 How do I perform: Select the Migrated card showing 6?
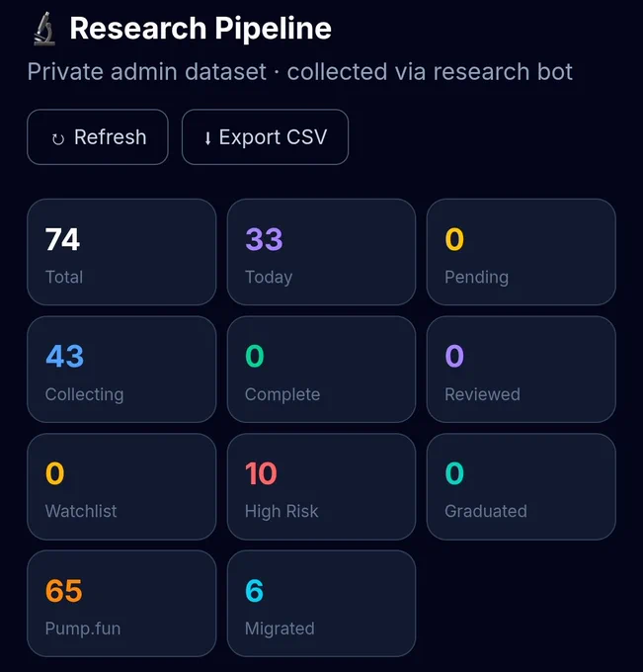(x=321, y=604)
